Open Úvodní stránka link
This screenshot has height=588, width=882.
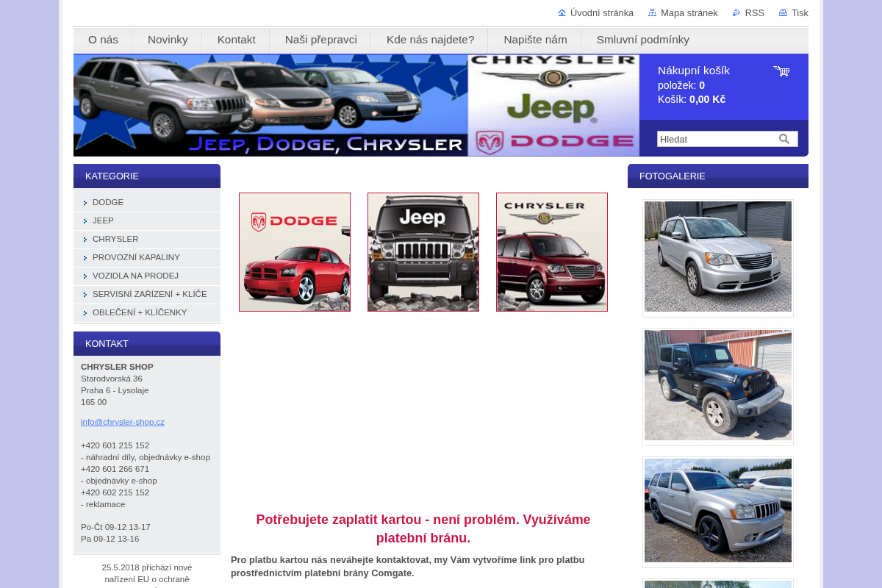[x=602, y=12]
